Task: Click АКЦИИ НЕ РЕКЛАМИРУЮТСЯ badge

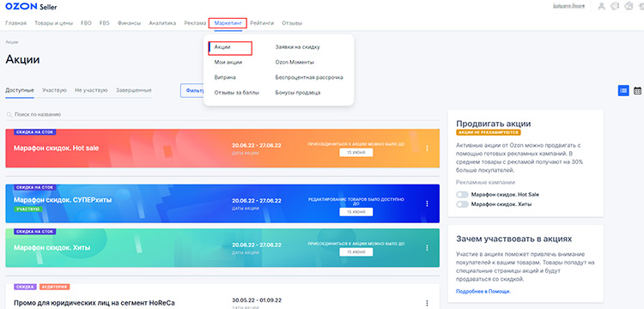Action: (489, 132)
